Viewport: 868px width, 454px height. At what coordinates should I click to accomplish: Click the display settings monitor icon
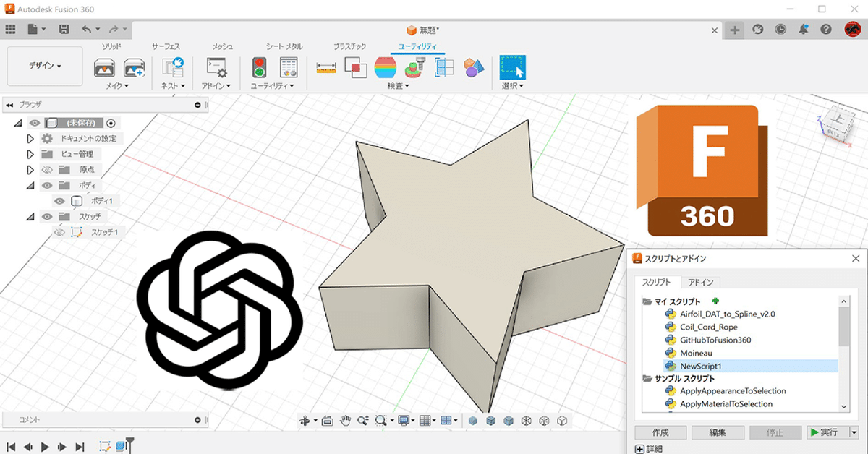[x=403, y=419]
